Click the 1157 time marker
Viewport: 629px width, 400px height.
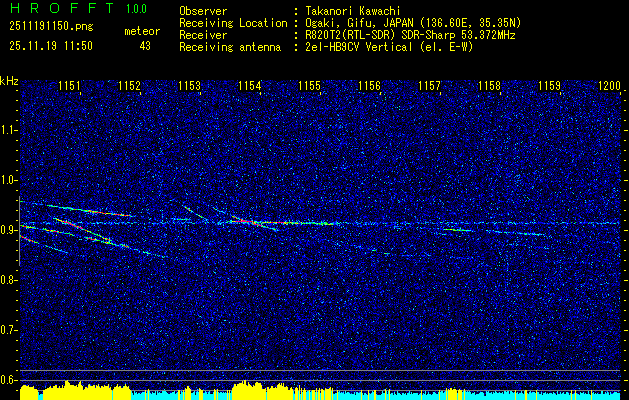[429, 86]
